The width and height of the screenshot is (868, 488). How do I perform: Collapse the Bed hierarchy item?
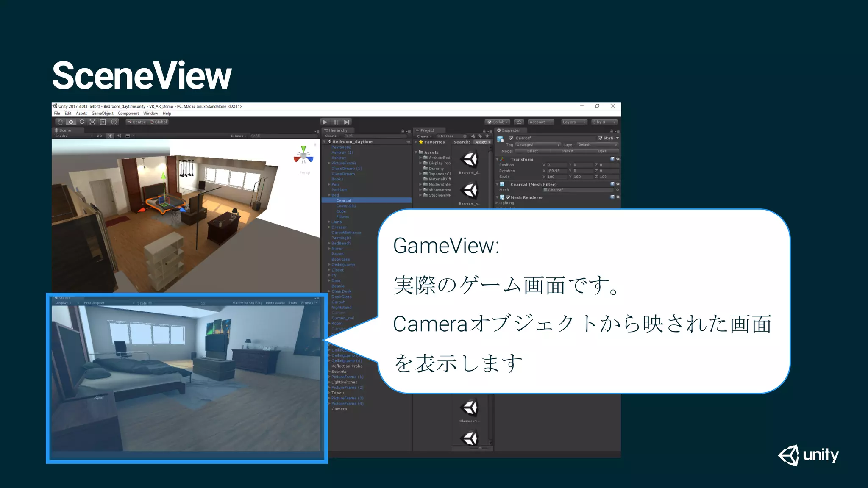coord(329,195)
